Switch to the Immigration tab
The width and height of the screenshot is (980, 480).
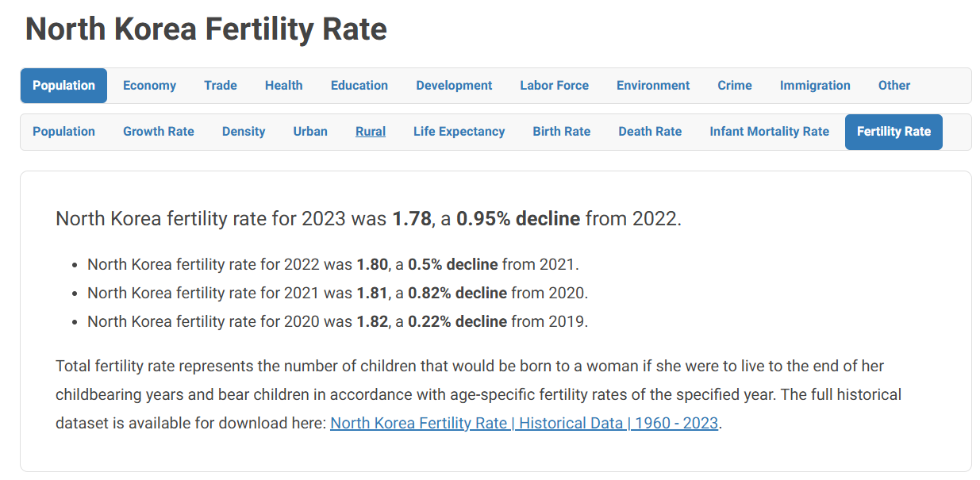815,86
